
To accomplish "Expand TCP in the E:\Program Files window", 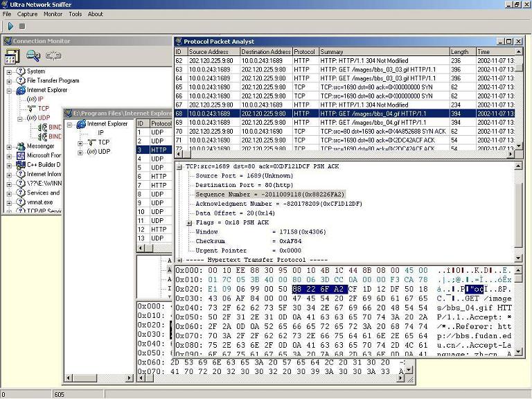I will pyautogui.click(x=80, y=143).
